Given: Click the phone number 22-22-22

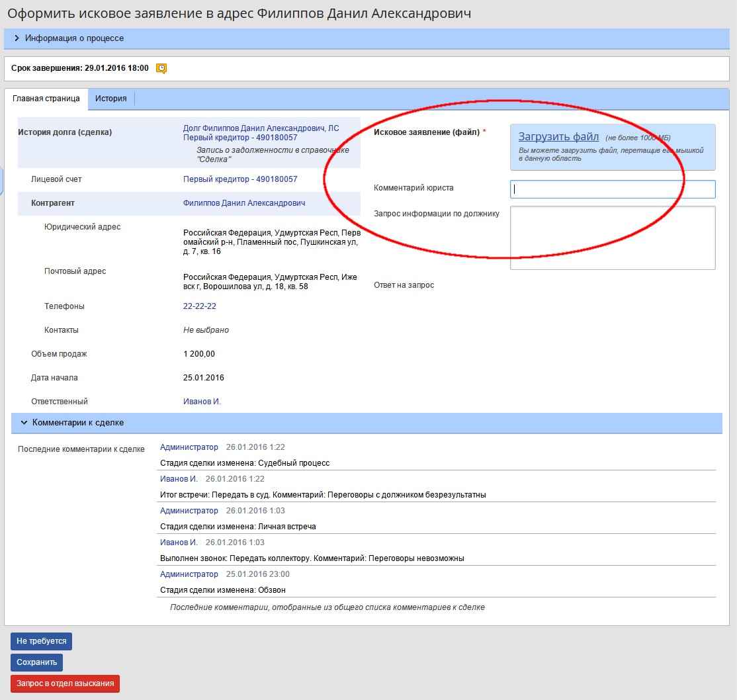Looking at the screenshot, I should point(199,306).
